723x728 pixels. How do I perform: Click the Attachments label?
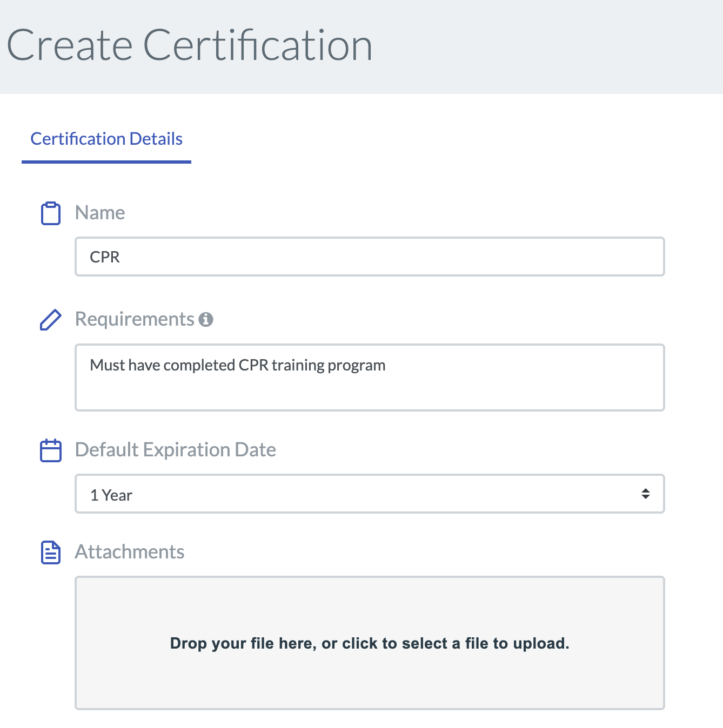coord(130,552)
